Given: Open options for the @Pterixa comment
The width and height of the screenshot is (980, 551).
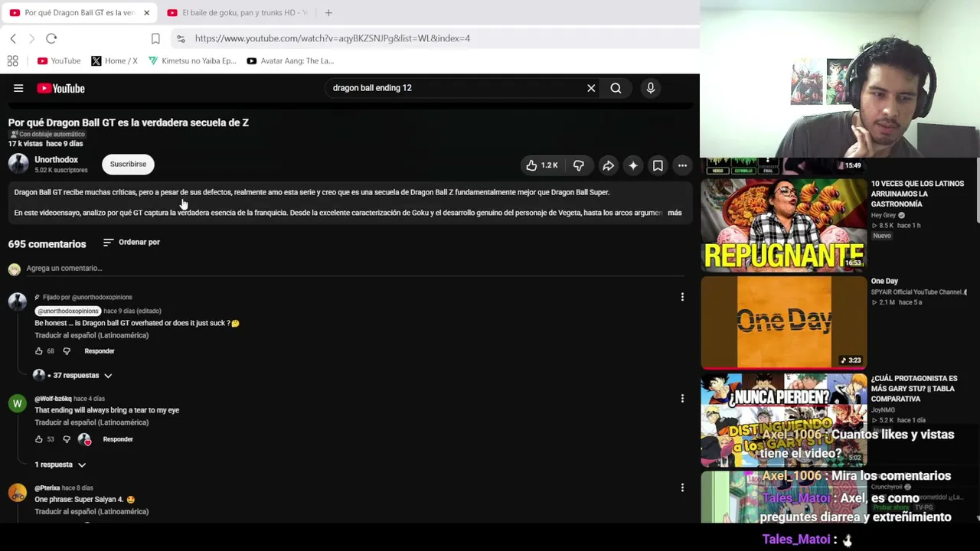Looking at the screenshot, I should point(682,487).
